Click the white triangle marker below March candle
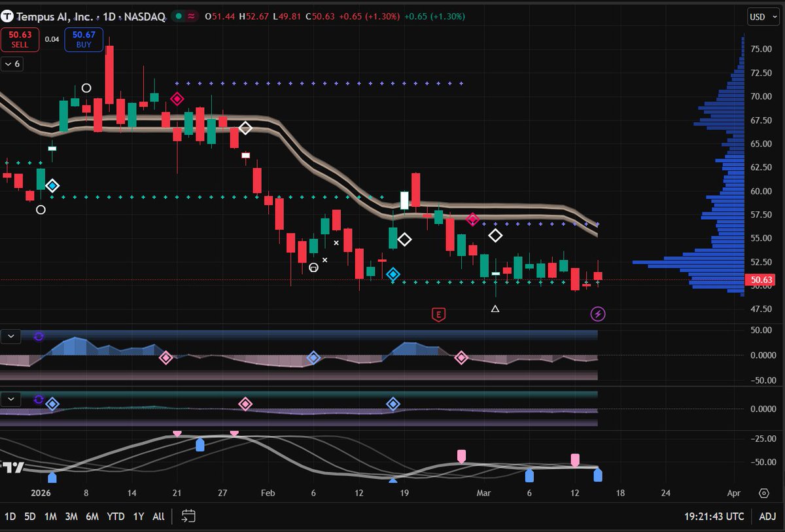Viewport: 785px width, 532px height. [x=495, y=308]
